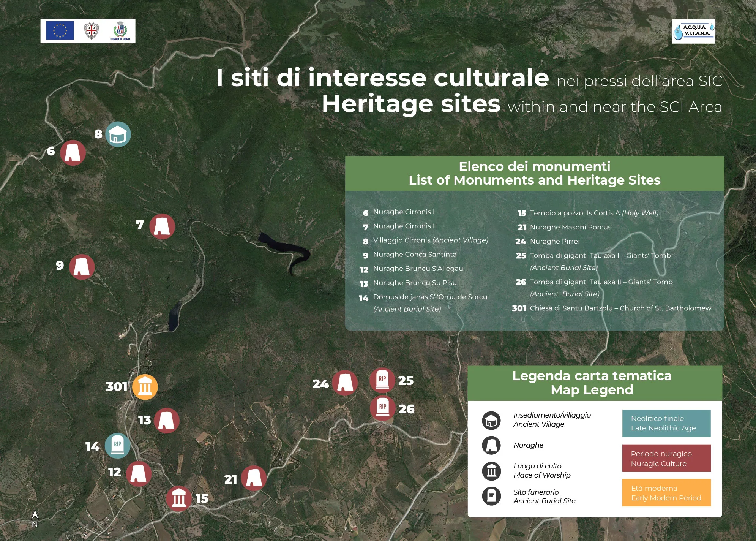
Task: Click the Comune di Sinnai coat of arms
Action: point(120,31)
